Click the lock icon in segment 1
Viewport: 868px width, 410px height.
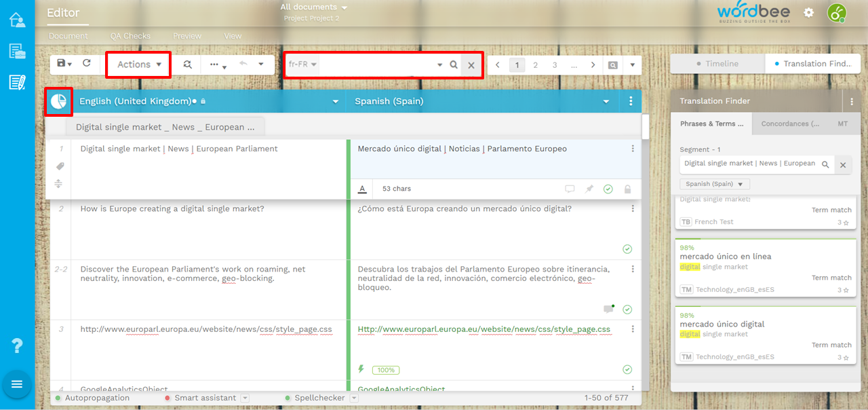627,189
